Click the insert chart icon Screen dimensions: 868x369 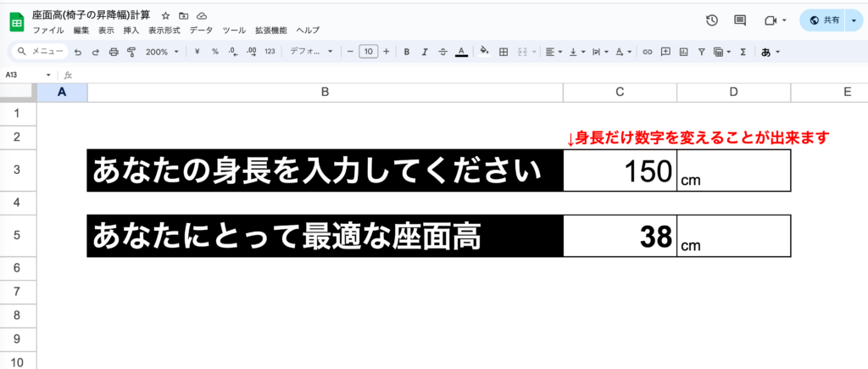point(683,52)
